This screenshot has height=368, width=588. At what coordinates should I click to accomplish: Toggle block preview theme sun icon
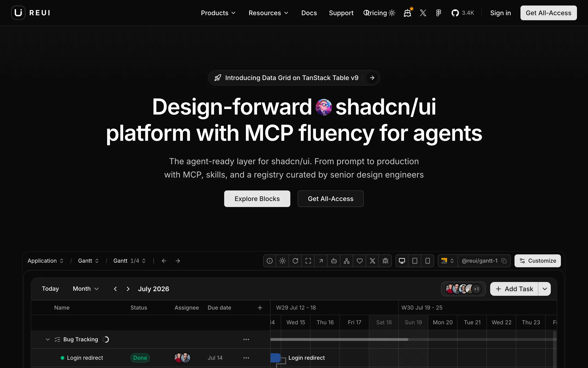pos(282,261)
